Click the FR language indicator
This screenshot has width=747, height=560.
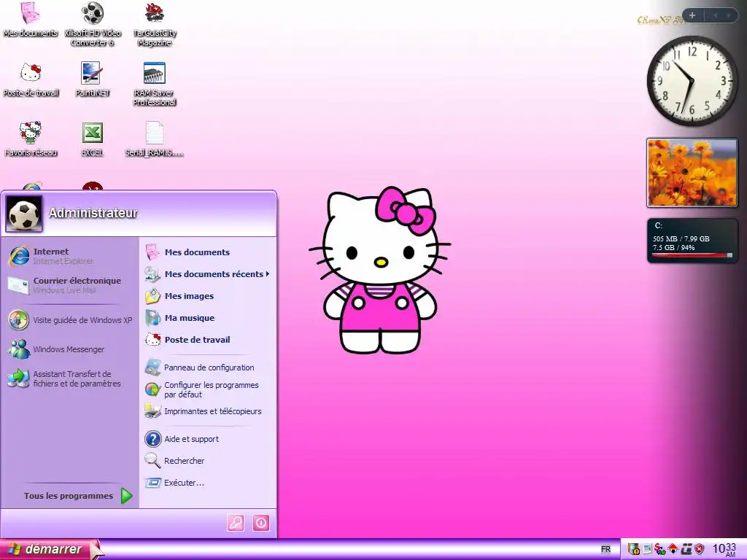(x=605, y=549)
